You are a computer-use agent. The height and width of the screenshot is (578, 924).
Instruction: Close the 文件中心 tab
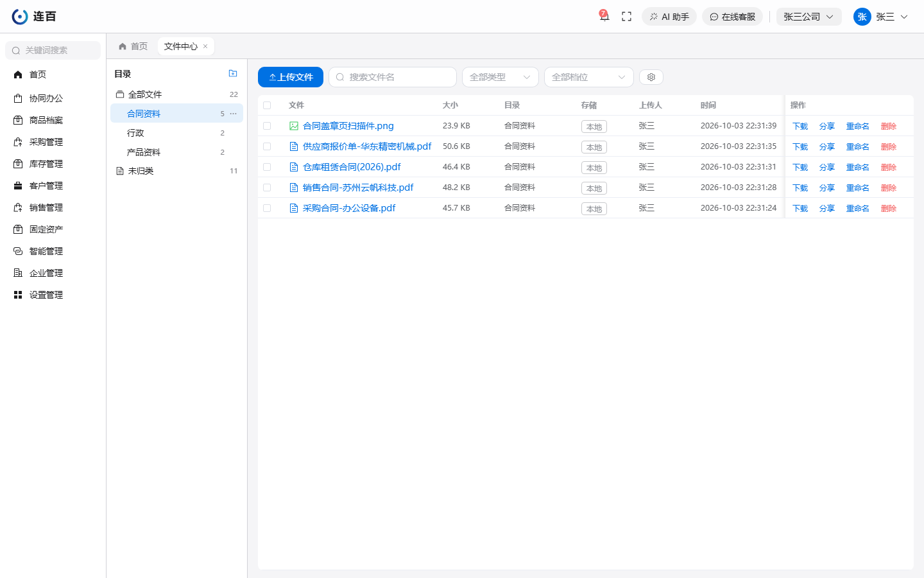click(205, 46)
